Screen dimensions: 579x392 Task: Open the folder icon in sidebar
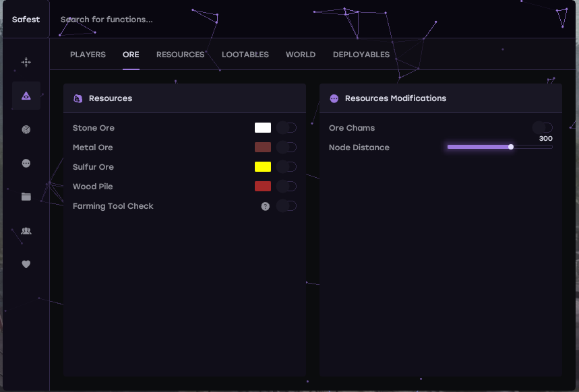pos(26,197)
